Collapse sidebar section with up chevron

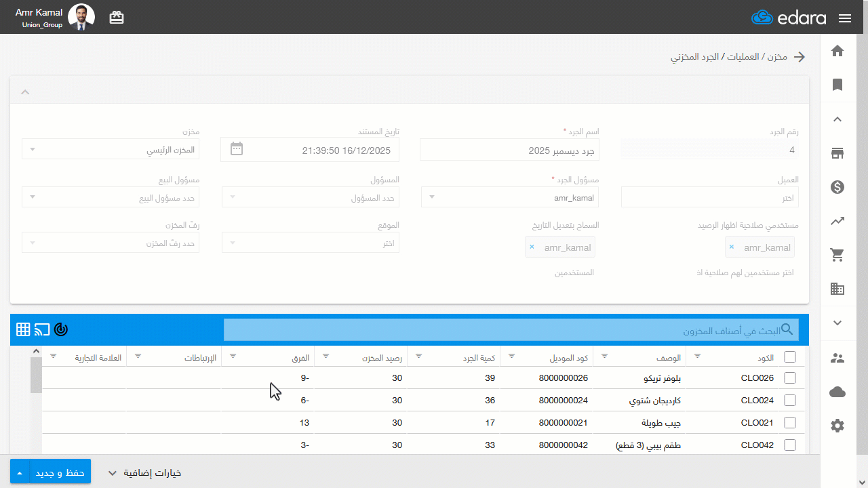837,119
